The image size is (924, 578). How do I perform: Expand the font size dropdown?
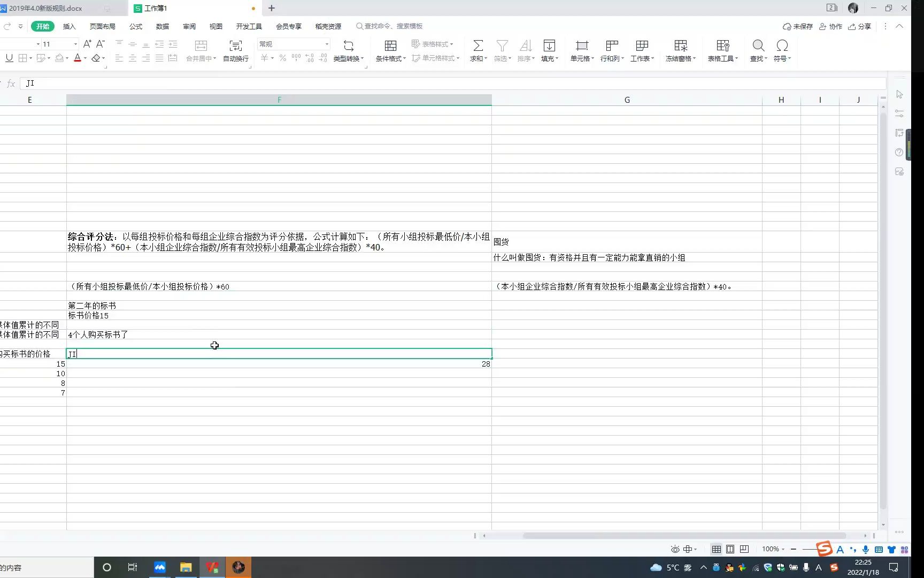pyautogui.click(x=75, y=44)
